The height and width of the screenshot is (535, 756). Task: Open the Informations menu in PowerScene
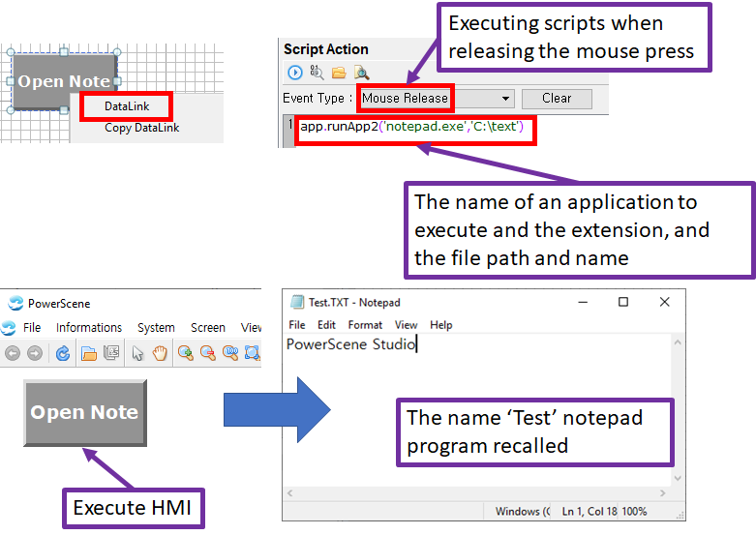pos(89,328)
